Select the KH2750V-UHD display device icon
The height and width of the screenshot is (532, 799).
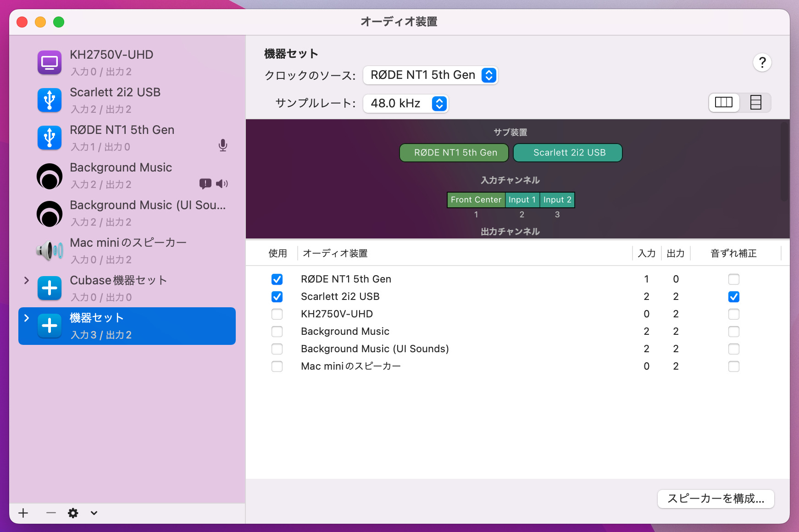click(x=50, y=62)
